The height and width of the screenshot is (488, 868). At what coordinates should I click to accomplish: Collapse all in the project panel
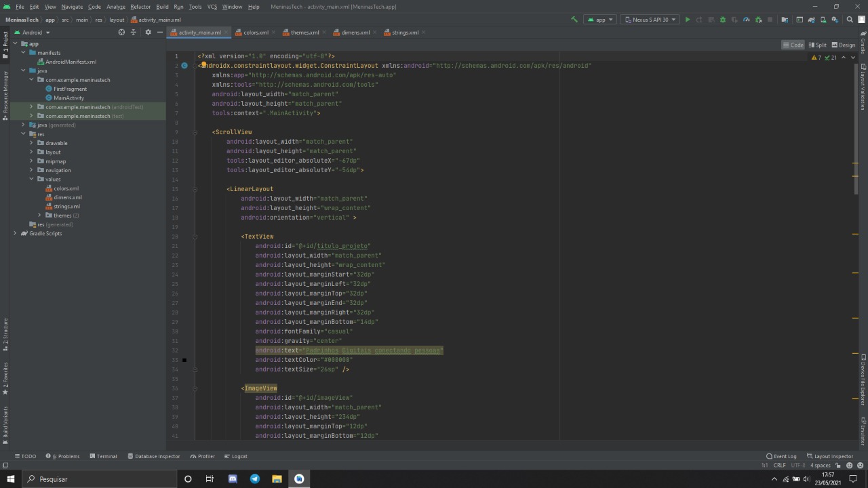pos(134,33)
